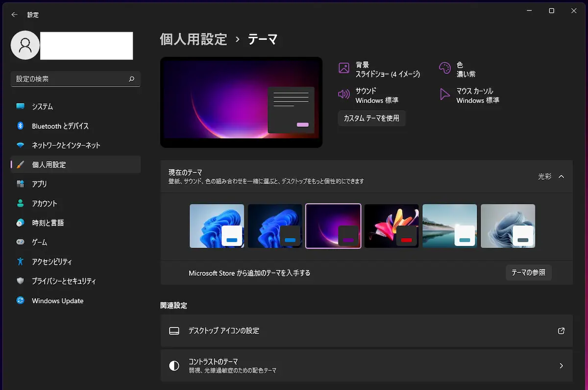Click the external link icon for デスクトップ アイコンの設定
Screen dimensions: 588x390
point(562,331)
